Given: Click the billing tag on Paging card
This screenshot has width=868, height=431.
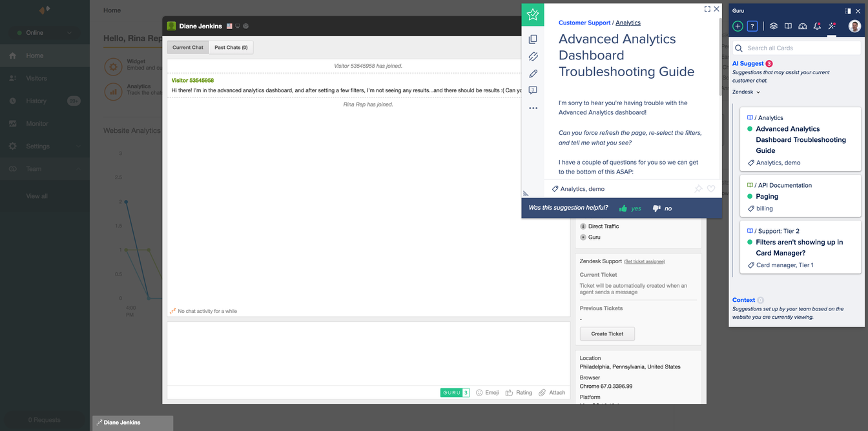Looking at the screenshot, I should (760, 208).
